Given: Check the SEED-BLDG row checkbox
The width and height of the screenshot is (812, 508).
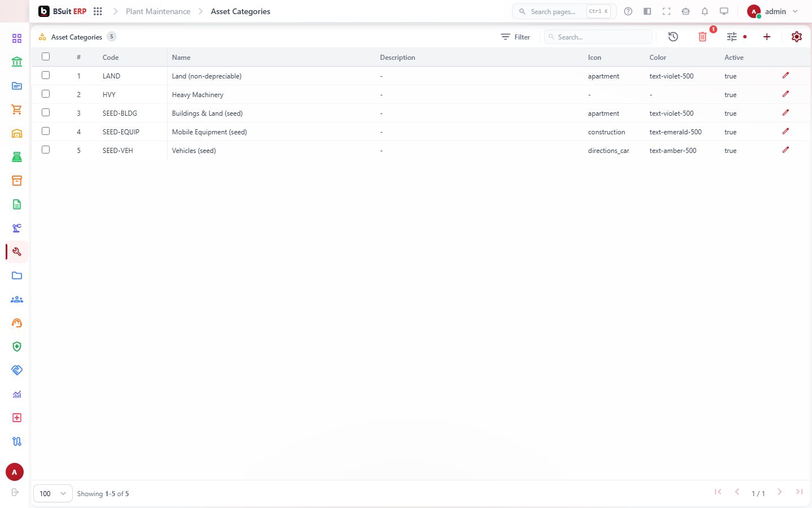Looking at the screenshot, I should pyautogui.click(x=46, y=112).
